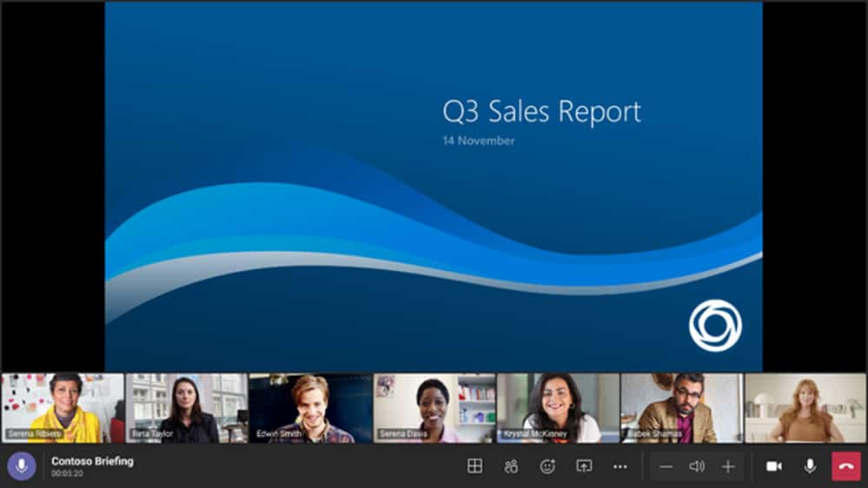Open the reactions emoji menu
Viewport: 868px width, 488px height.
click(547, 466)
